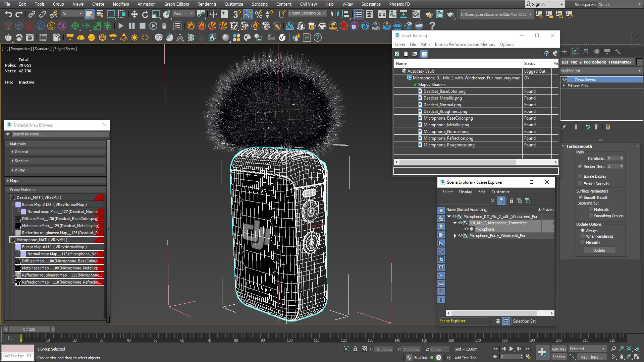Screen dimensions: 644x362
Task: Enable the Isoline Display checkbox
Action: pyautogui.click(x=580, y=176)
